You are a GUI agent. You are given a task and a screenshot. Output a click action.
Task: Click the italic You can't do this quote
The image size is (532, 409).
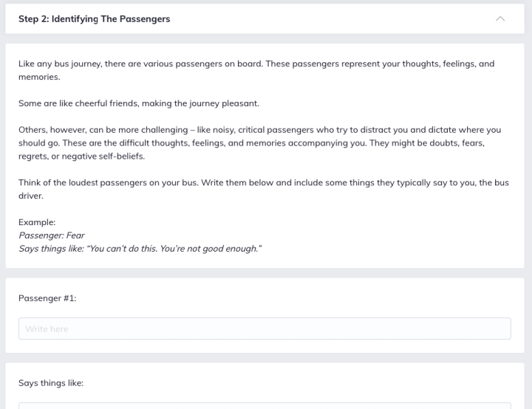(174, 249)
